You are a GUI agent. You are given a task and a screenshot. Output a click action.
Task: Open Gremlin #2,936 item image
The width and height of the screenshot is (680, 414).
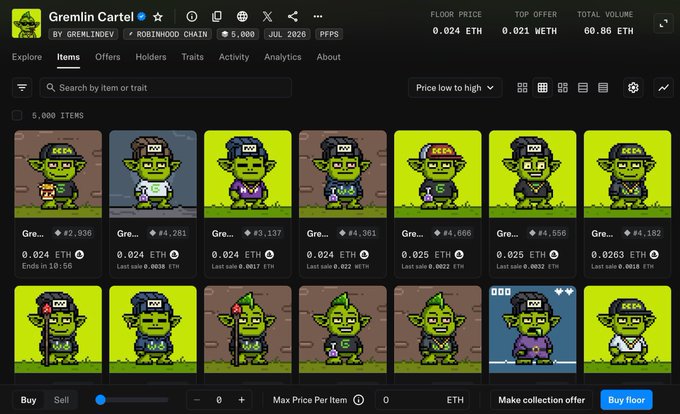pyautogui.click(x=58, y=174)
